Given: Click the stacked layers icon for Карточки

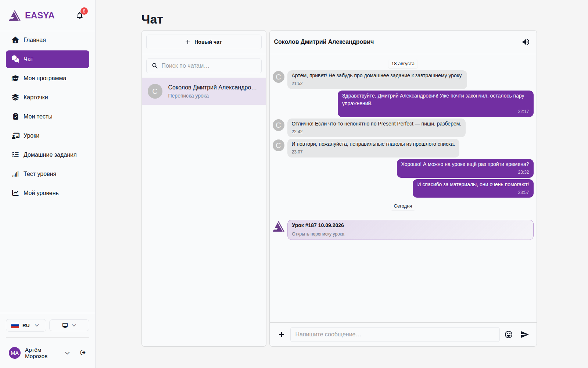Looking at the screenshot, I should coord(15,98).
